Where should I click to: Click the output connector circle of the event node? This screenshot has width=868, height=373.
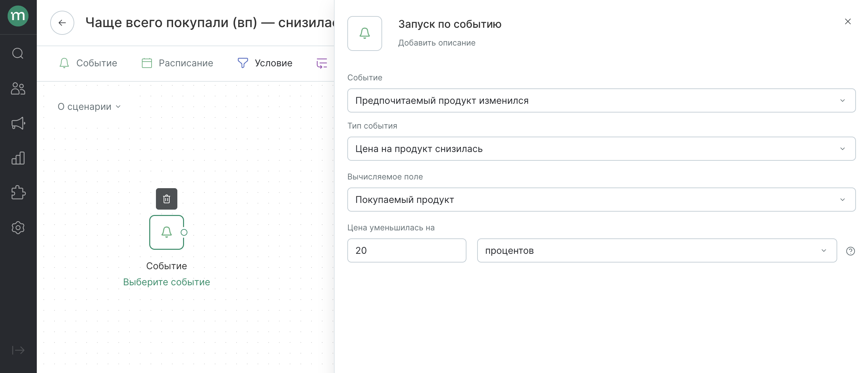[184, 232]
